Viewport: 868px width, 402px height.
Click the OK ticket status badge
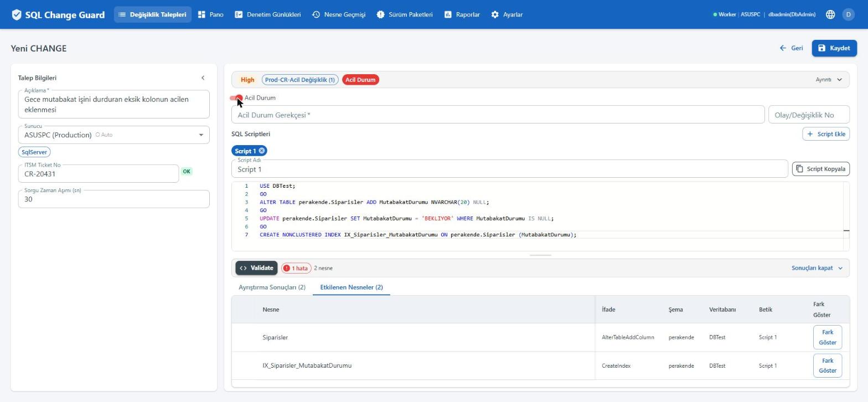click(187, 171)
